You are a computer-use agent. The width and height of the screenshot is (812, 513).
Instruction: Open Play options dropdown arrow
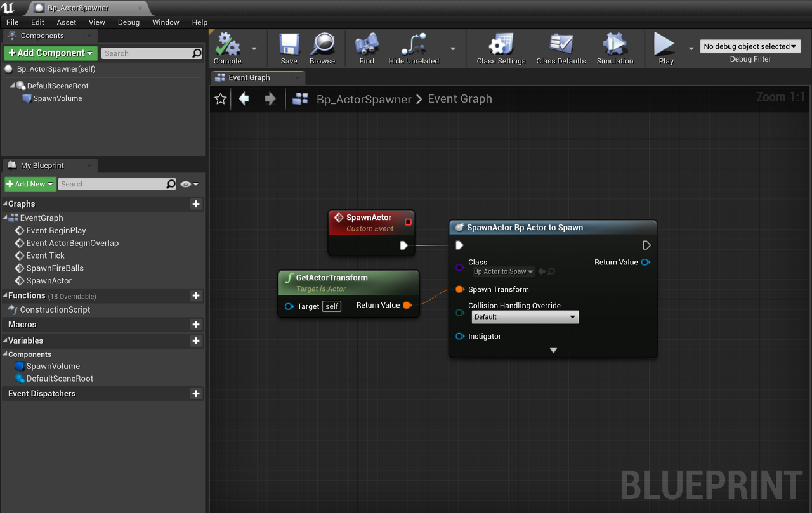tap(691, 48)
